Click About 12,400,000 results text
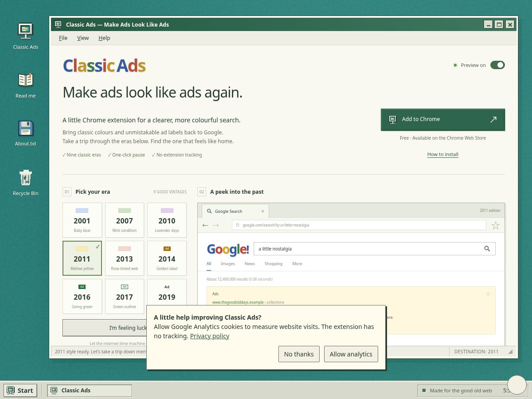The height and width of the screenshot is (399, 532). point(239,279)
